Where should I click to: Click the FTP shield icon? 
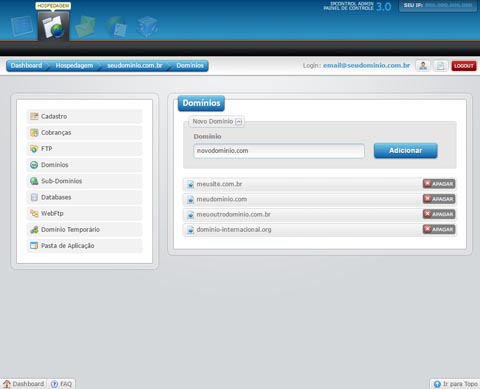click(x=34, y=149)
